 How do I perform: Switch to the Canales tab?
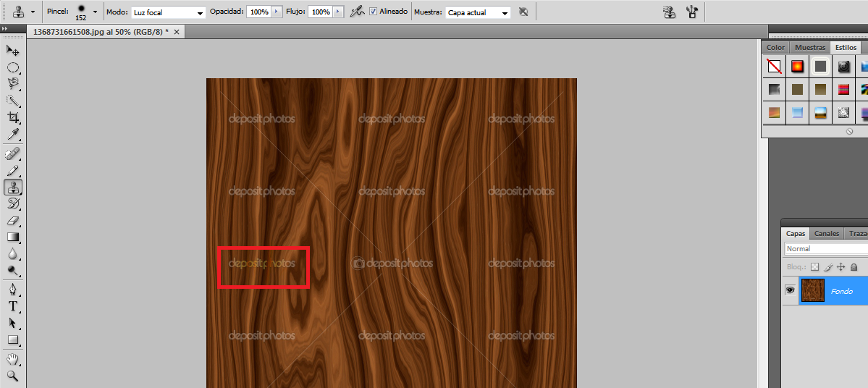(827, 234)
